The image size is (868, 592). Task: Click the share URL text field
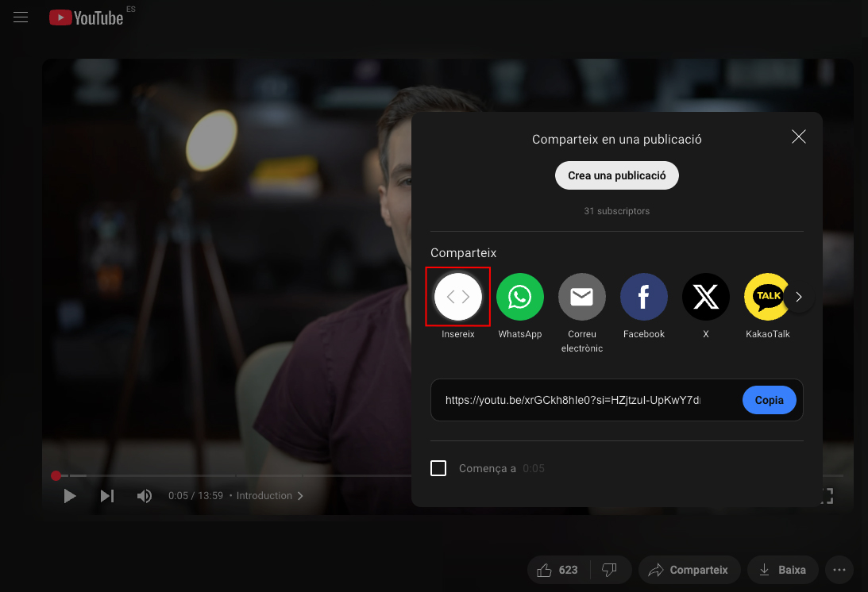[x=573, y=400]
